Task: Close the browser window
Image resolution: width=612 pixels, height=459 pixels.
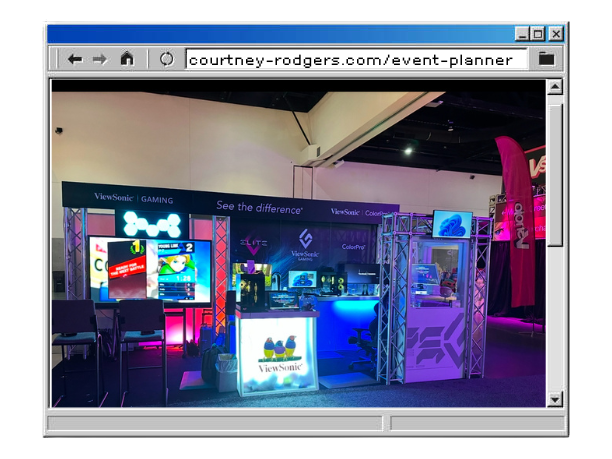Action: click(x=556, y=34)
